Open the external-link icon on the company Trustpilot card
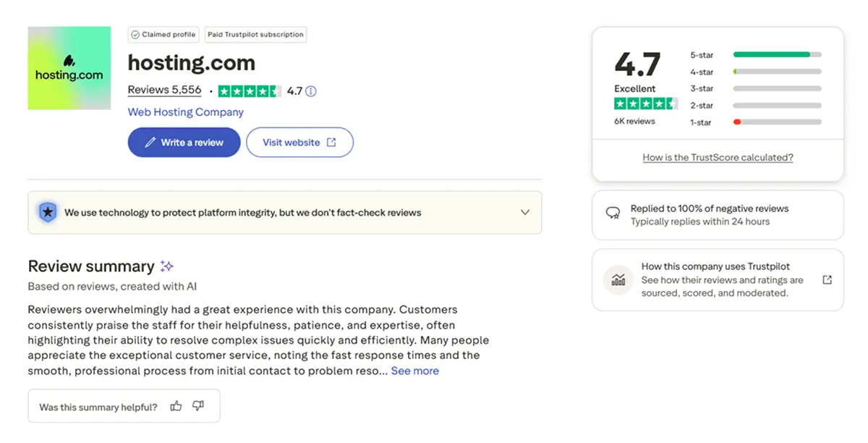Screen dimensions: 868x443 (x=827, y=280)
